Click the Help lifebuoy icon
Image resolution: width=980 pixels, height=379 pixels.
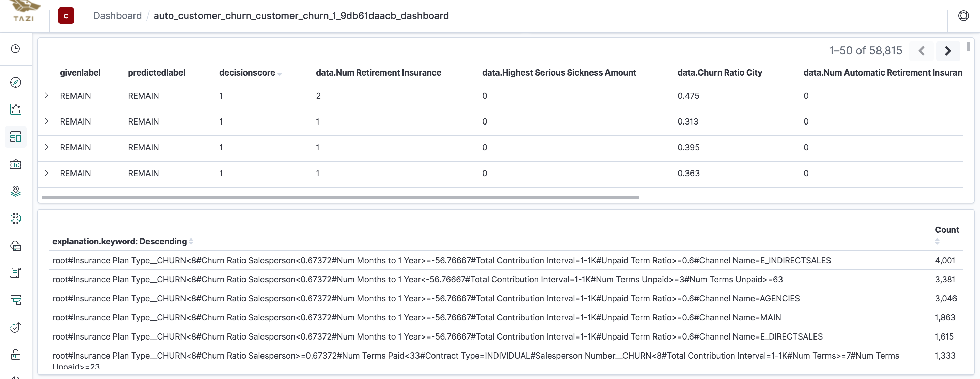click(x=963, y=16)
